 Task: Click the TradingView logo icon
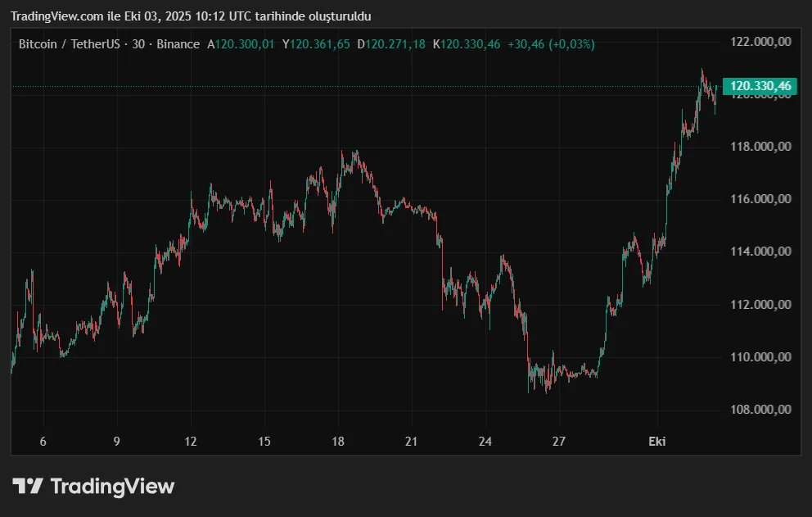pos(28,486)
